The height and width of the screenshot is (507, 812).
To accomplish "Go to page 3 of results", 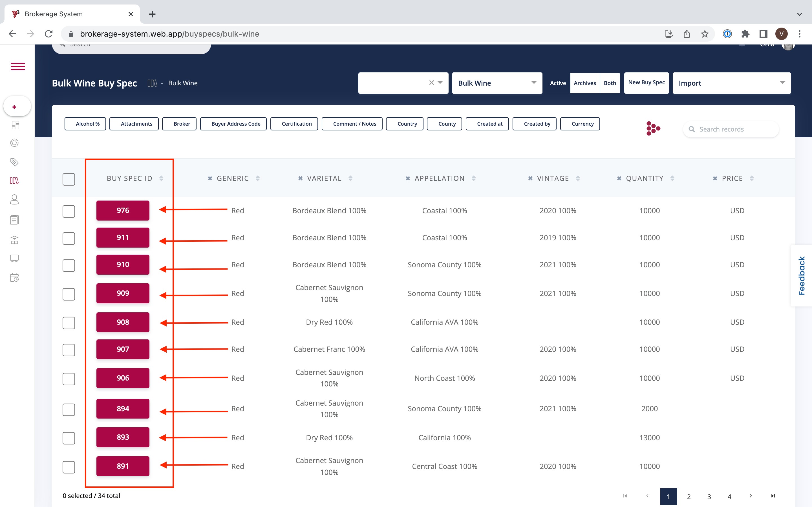I will pos(709,497).
